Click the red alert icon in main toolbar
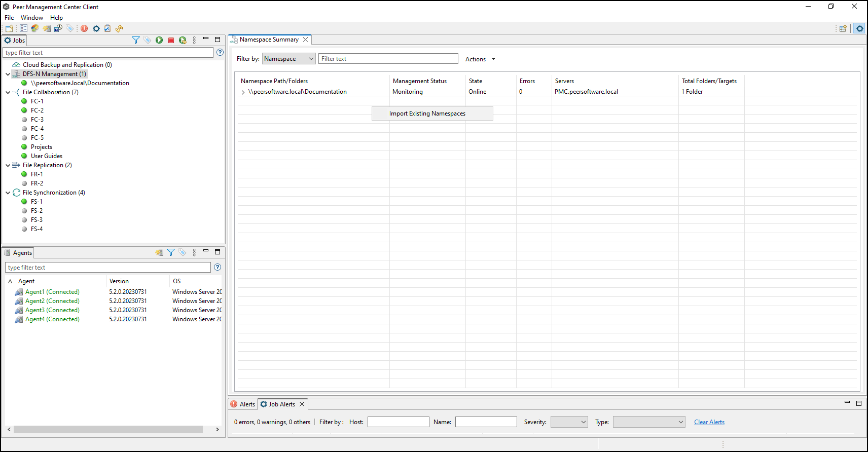 84,28
